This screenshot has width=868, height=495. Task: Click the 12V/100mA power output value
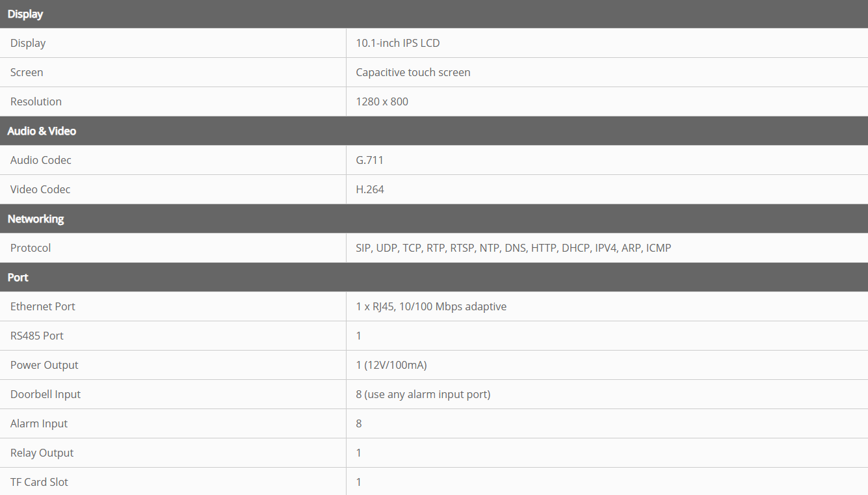click(391, 365)
